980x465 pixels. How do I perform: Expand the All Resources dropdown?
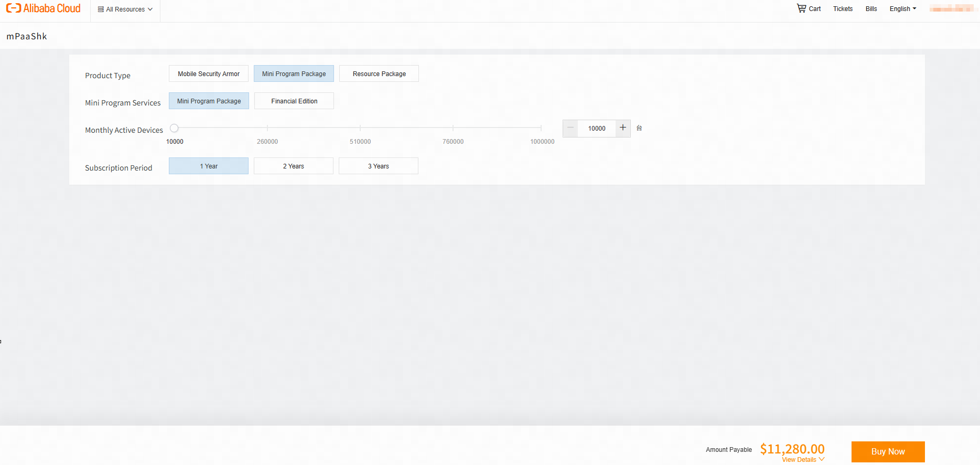point(125,9)
